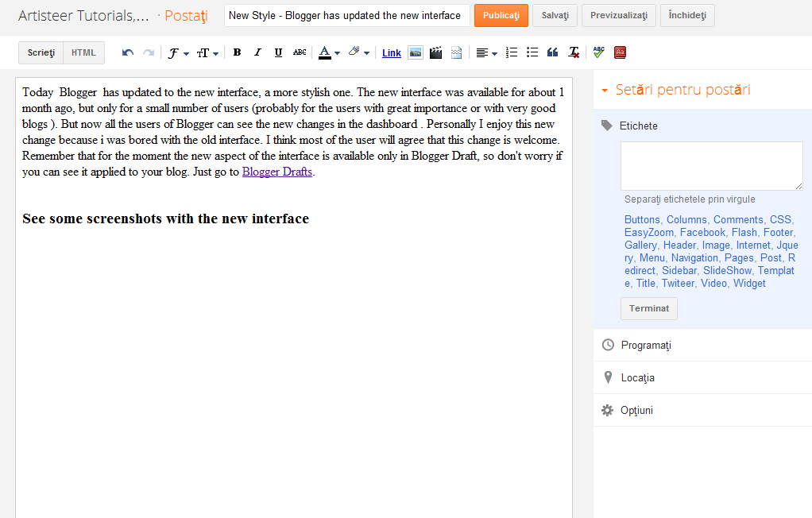Screen dimensions: 812x518
Task: Apply blockquote formatting
Action: 552,52
